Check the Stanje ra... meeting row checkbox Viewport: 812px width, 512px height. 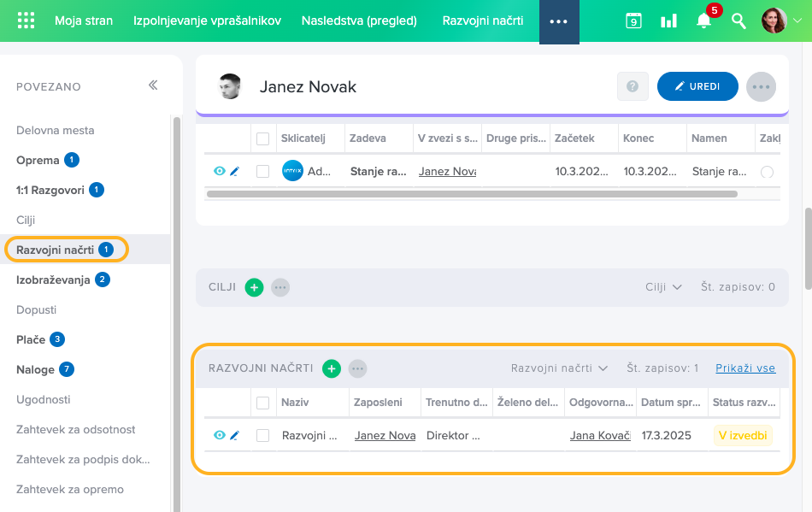[262, 171]
